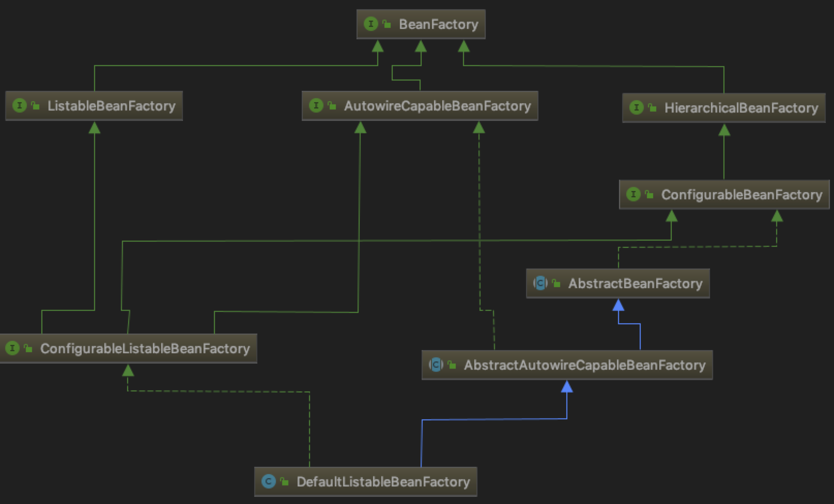Click the abstract class icon on AbstractAutowireCapableBeanFactory
This screenshot has height=504, width=834.
(436, 365)
